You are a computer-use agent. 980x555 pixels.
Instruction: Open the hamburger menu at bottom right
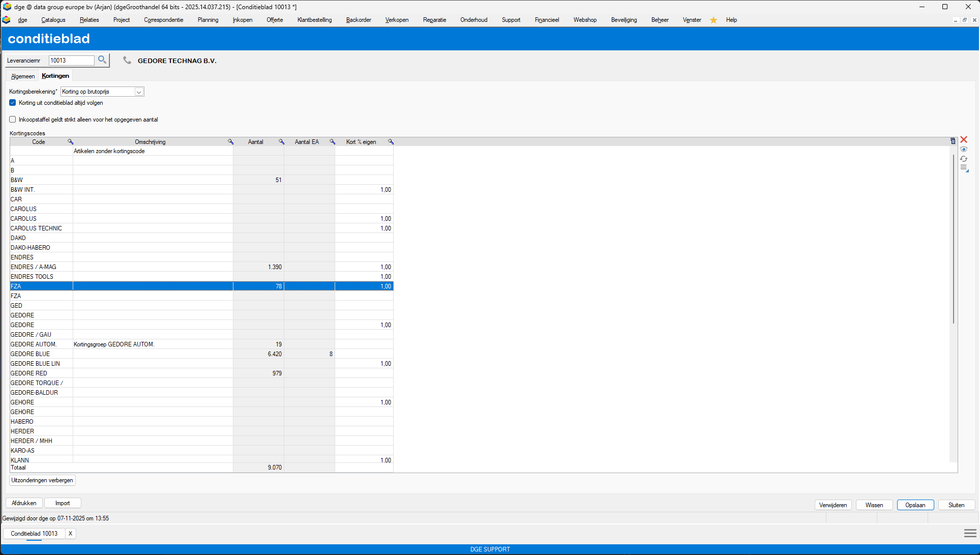[x=970, y=533]
